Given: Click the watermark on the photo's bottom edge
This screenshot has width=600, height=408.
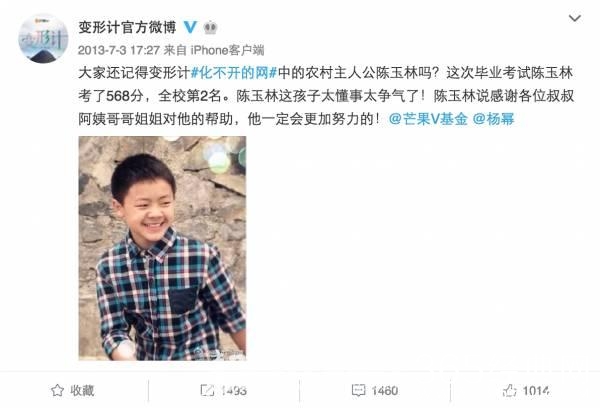Looking at the screenshot, I should tap(220, 353).
